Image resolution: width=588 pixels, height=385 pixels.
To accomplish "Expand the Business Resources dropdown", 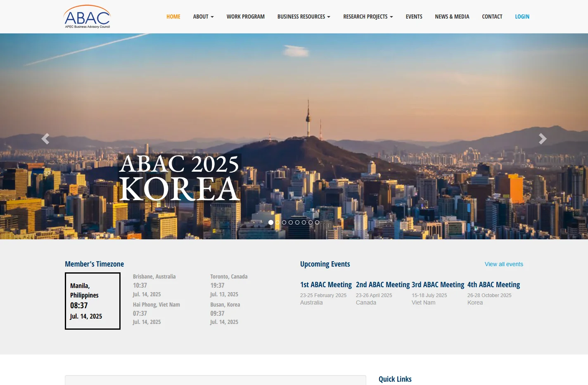I will click(304, 17).
